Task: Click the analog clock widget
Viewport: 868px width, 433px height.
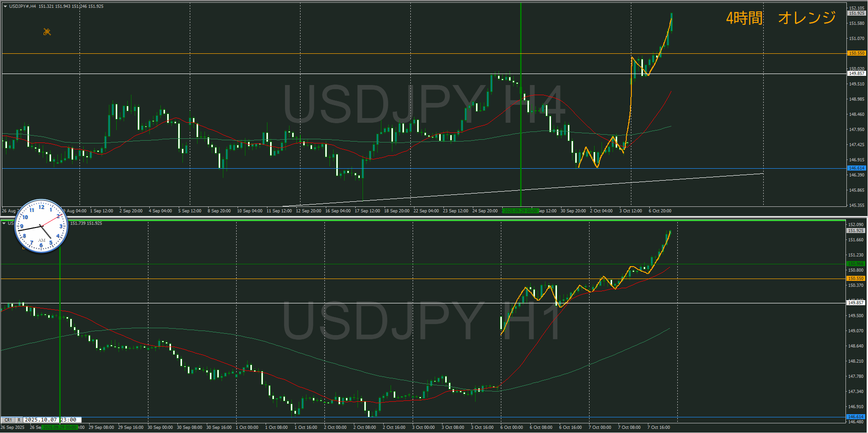Action: tap(41, 226)
